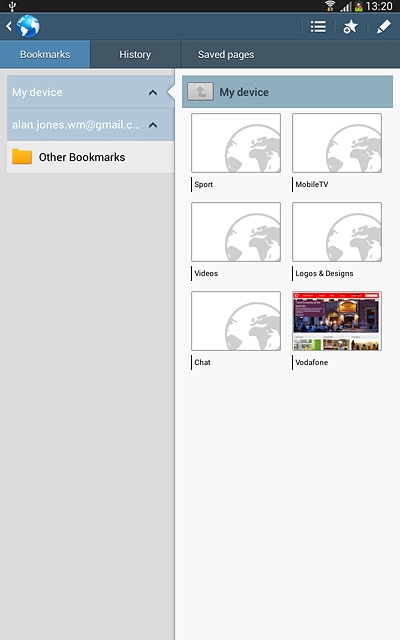
Task: Collapse the My device section chevron
Action: point(153,93)
